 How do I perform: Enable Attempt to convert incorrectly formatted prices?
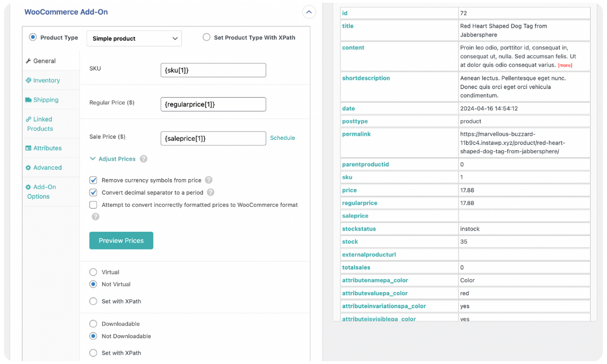pos(93,205)
